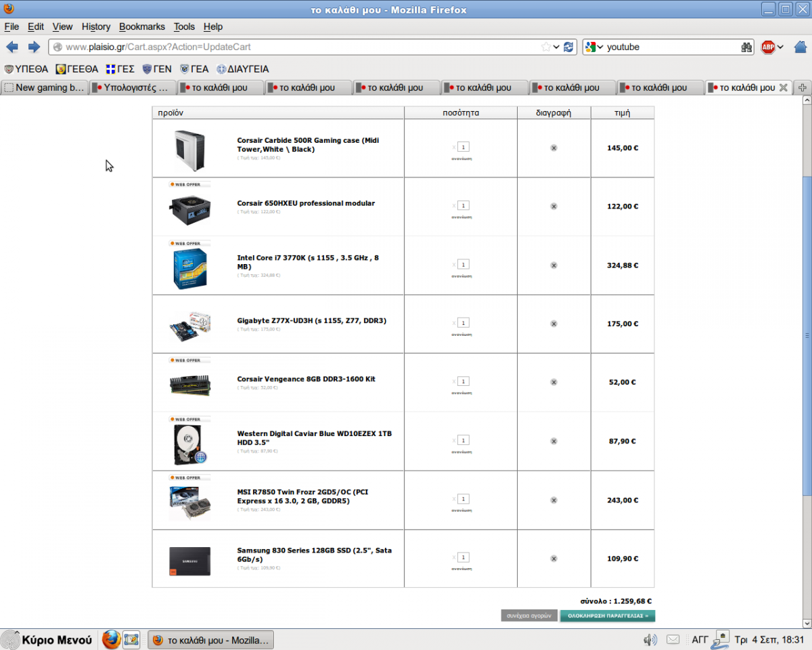
Task: Open Corsair Vengeance 8GB DDR3-1600 Kit link
Action: tap(306, 379)
